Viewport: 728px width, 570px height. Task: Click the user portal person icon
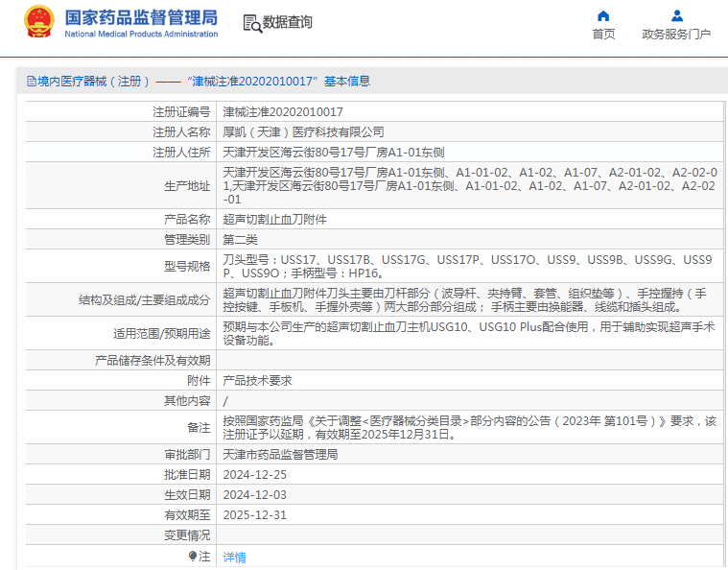pyautogui.click(x=676, y=15)
